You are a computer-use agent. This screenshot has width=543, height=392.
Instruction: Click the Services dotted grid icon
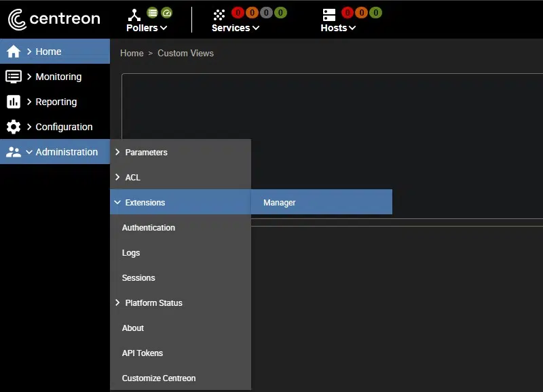219,14
